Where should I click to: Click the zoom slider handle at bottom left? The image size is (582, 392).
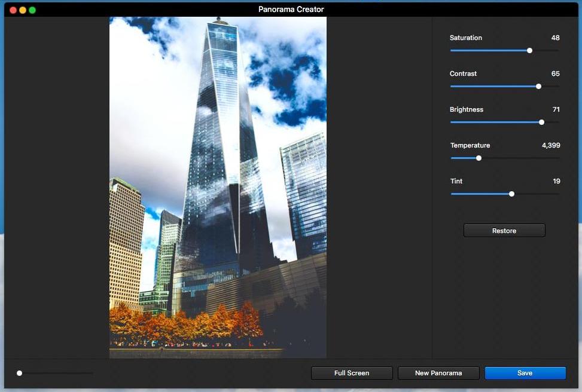click(19, 373)
